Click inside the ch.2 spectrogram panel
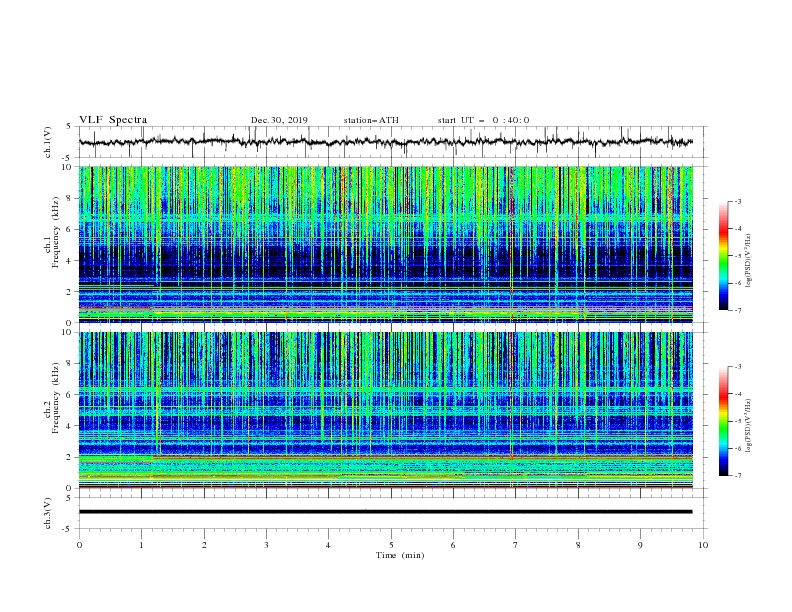Image resolution: width=792 pixels, height=612 pixels. [x=385, y=410]
